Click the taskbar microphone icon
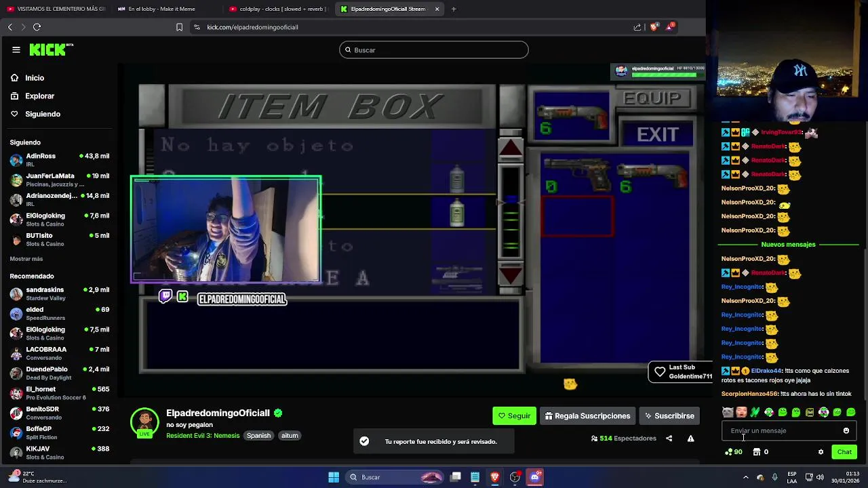Image resolution: width=868 pixels, height=488 pixels. 774,477
